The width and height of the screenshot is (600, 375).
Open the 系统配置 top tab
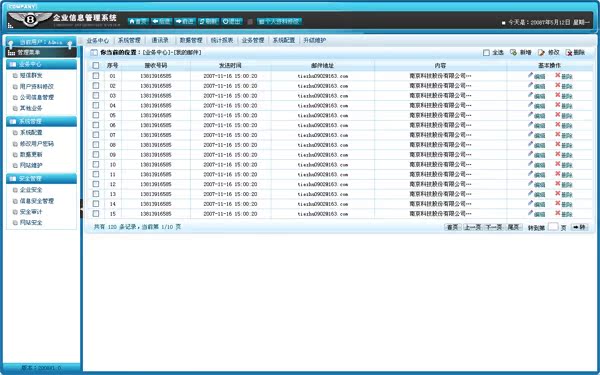(284, 40)
